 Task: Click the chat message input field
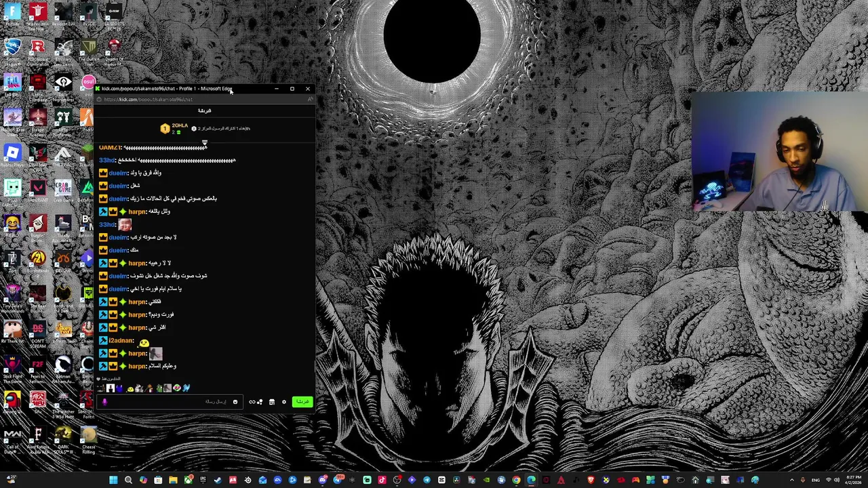pos(170,402)
